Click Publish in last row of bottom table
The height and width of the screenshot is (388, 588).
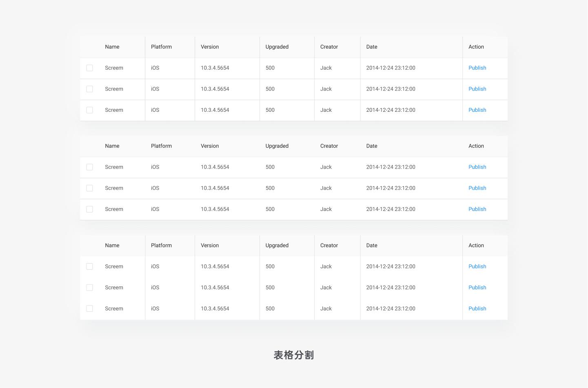[x=477, y=309]
